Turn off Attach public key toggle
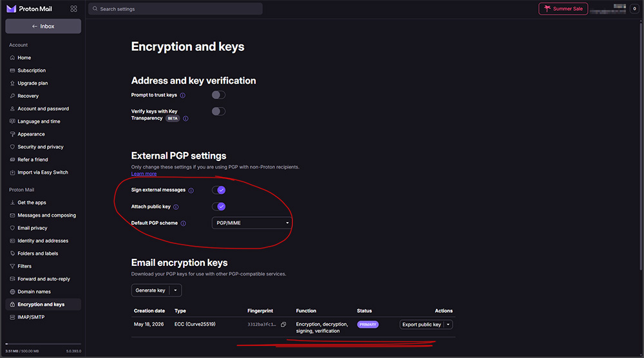Viewport: 644px width, 358px height. (218, 206)
